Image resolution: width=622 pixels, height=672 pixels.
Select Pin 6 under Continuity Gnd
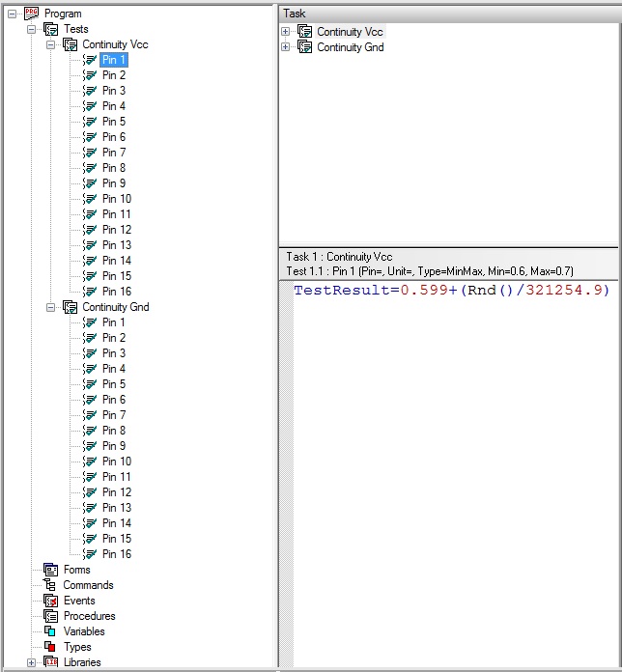point(114,400)
